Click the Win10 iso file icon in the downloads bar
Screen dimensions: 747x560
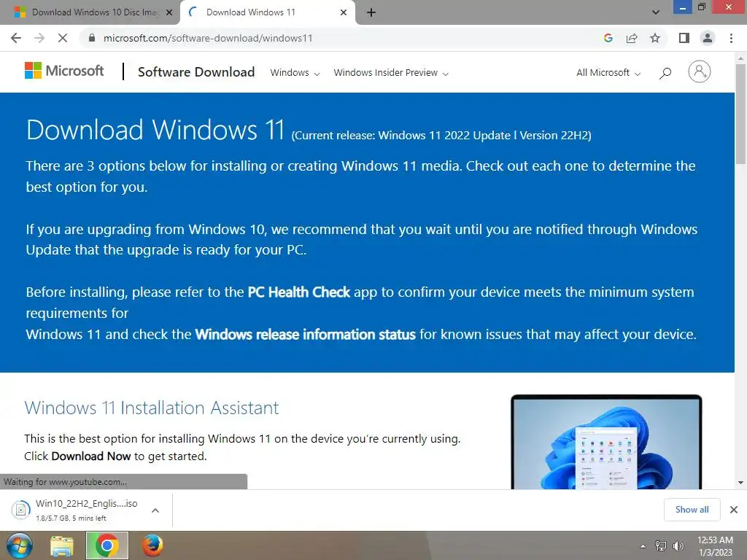[20, 510]
